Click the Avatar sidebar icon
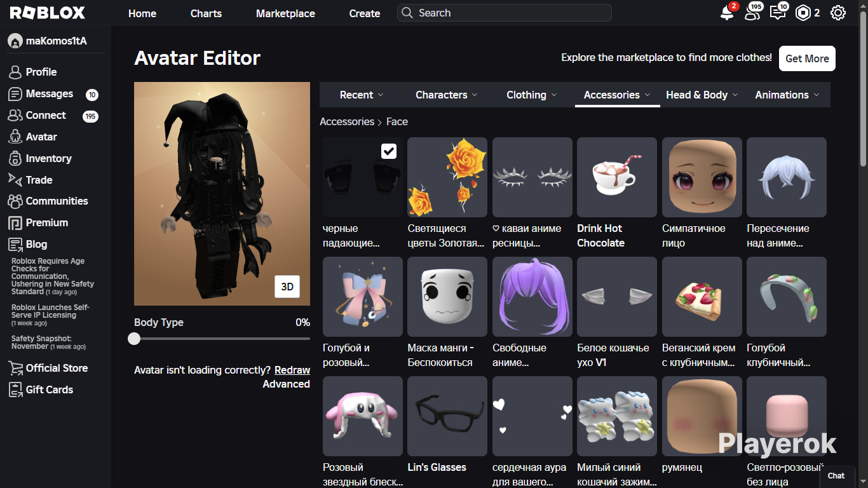 (15, 137)
